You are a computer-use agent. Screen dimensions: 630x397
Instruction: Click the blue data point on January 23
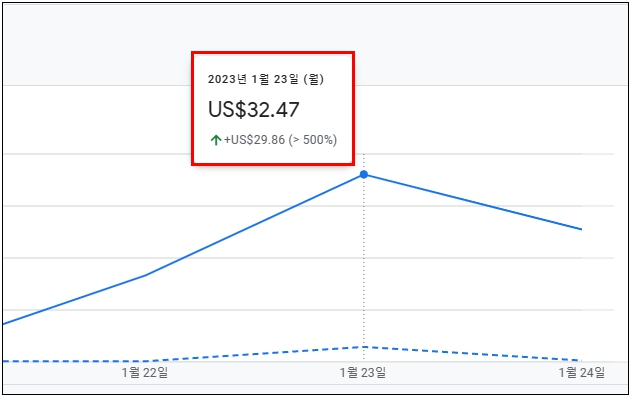pyautogui.click(x=364, y=174)
